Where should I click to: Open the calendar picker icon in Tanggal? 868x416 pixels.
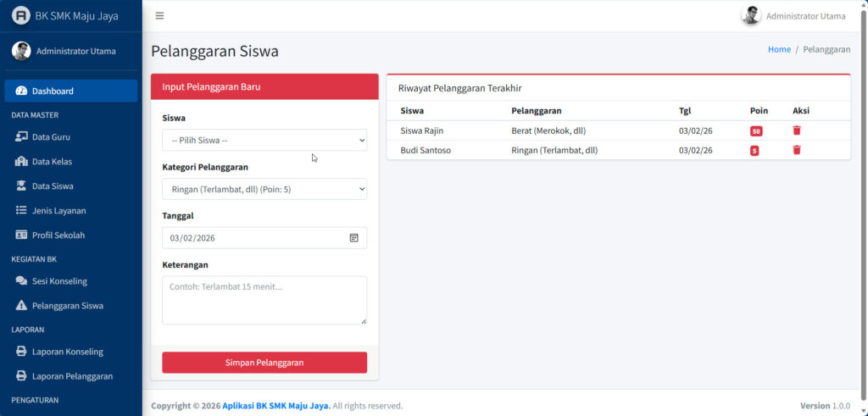(354, 238)
